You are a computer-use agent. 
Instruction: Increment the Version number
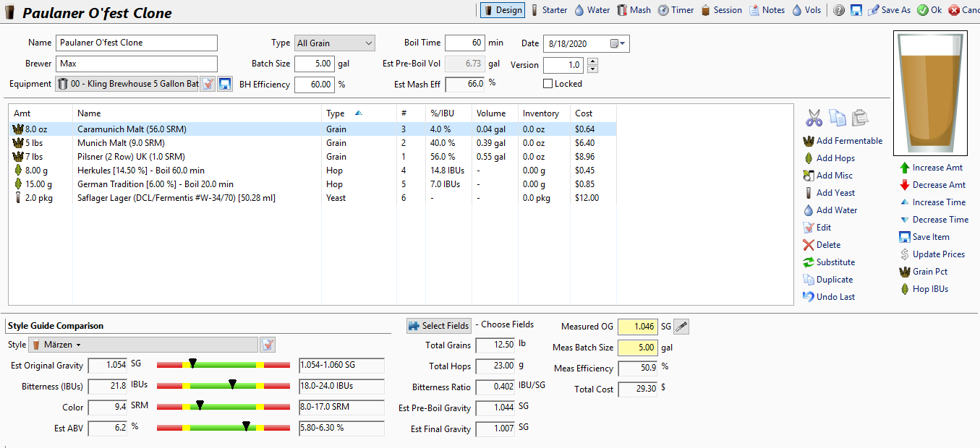pyautogui.click(x=592, y=61)
